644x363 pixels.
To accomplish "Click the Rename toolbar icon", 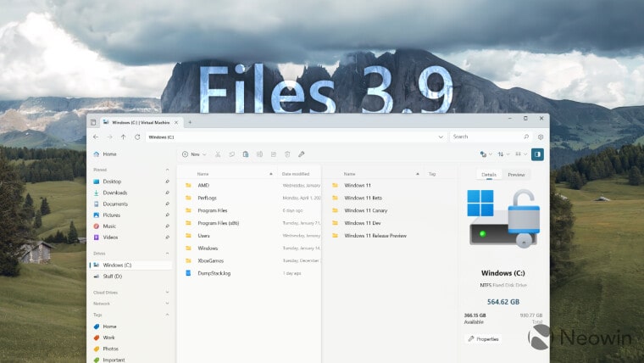I will point(259,154).
